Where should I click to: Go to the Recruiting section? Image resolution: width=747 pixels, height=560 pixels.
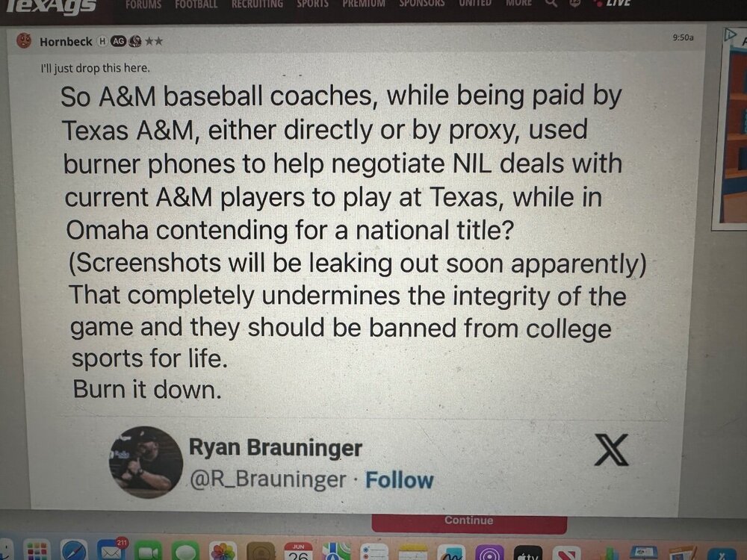(x=257, y=4)
